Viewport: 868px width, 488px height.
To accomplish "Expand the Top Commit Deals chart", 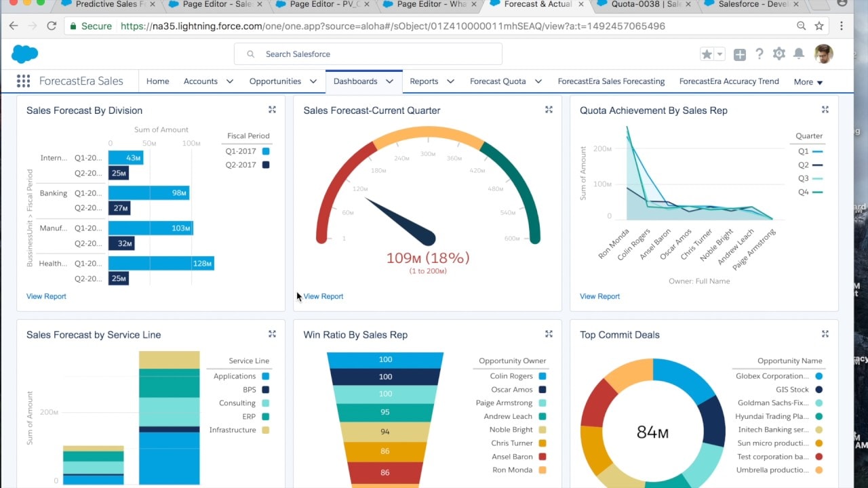I will [825, 334].
